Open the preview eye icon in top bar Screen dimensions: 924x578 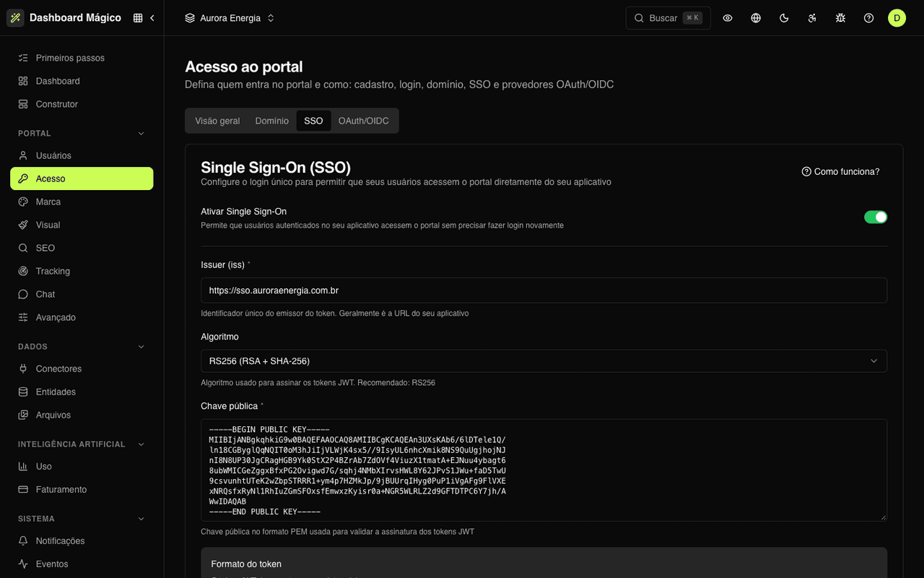(x=728, y=18)
